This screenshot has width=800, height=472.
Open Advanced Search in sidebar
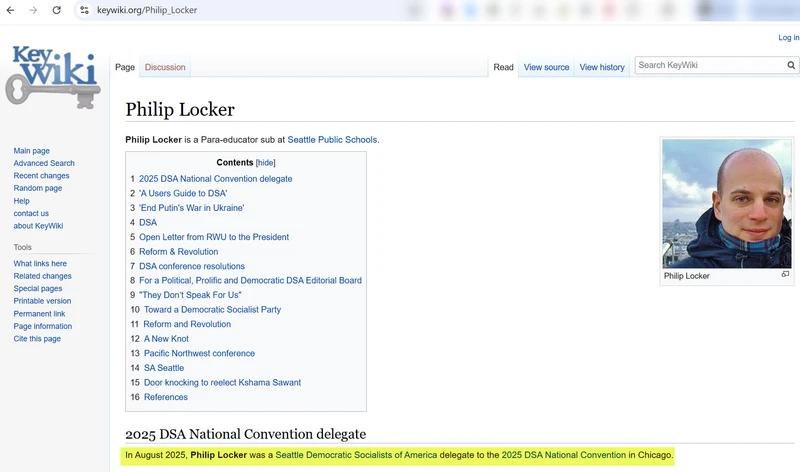(x=44, y=163)
